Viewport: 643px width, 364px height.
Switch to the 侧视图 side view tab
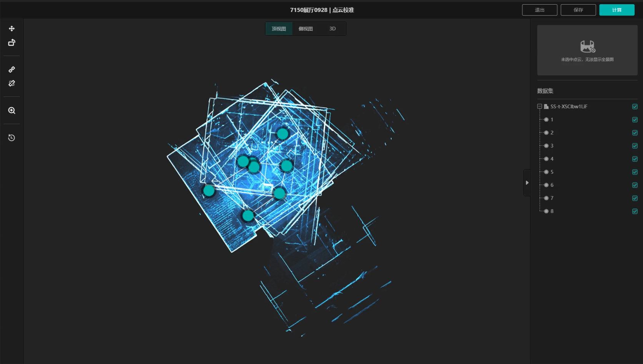(x=306, y=29)
